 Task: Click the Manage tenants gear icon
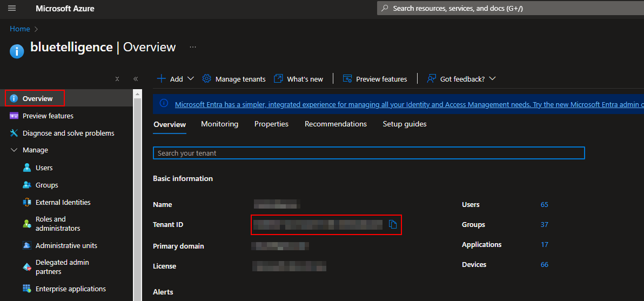pos(206,79)
